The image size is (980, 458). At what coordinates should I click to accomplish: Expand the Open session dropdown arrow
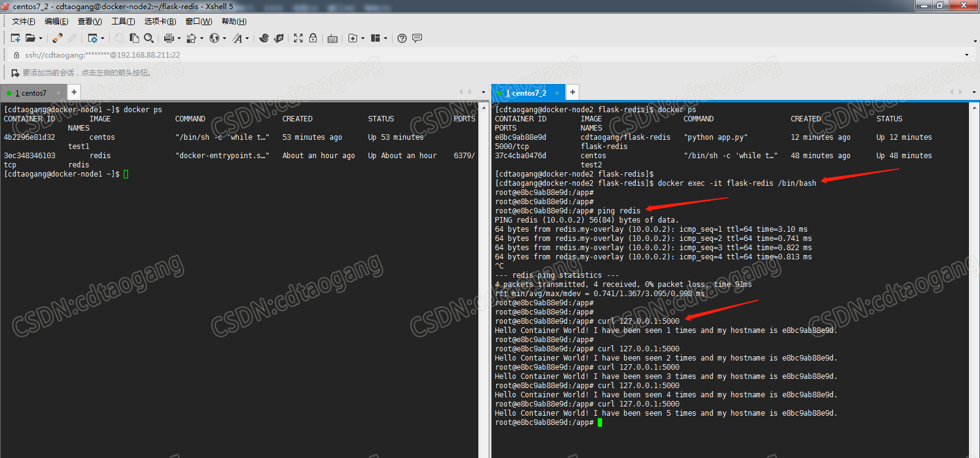click(40, 38)
